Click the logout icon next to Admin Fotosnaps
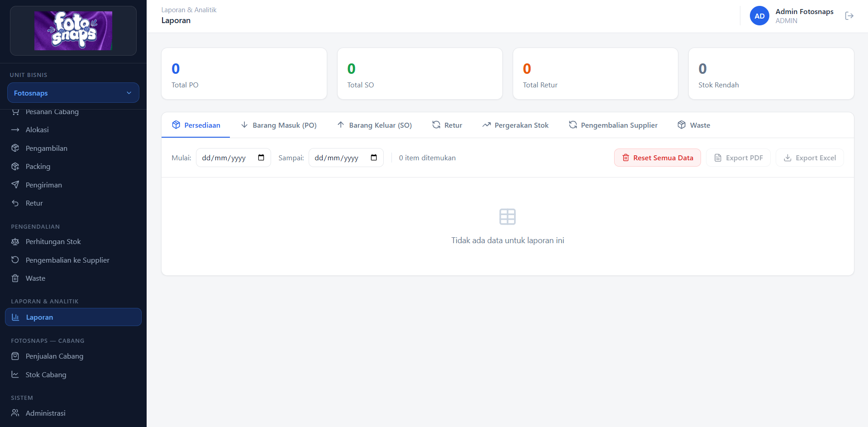The image size is (868, 427). click(x=849, y=16)
